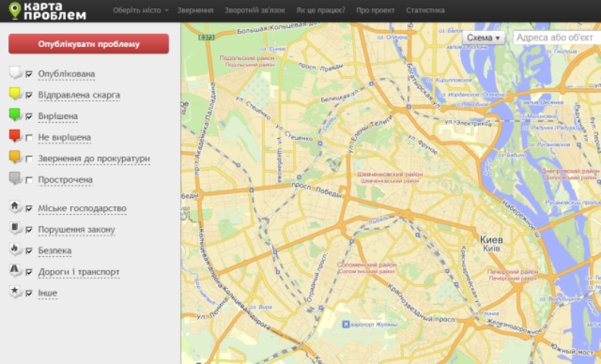Click the Днепровский район label on map

(570, 171)
